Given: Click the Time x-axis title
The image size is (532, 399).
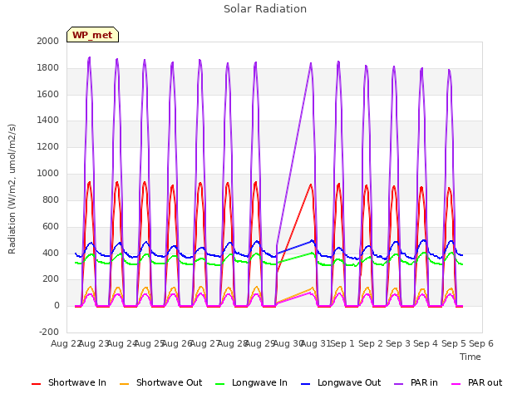Looking at the screenshot, I should pyautogui.click(x=470, y=357).
